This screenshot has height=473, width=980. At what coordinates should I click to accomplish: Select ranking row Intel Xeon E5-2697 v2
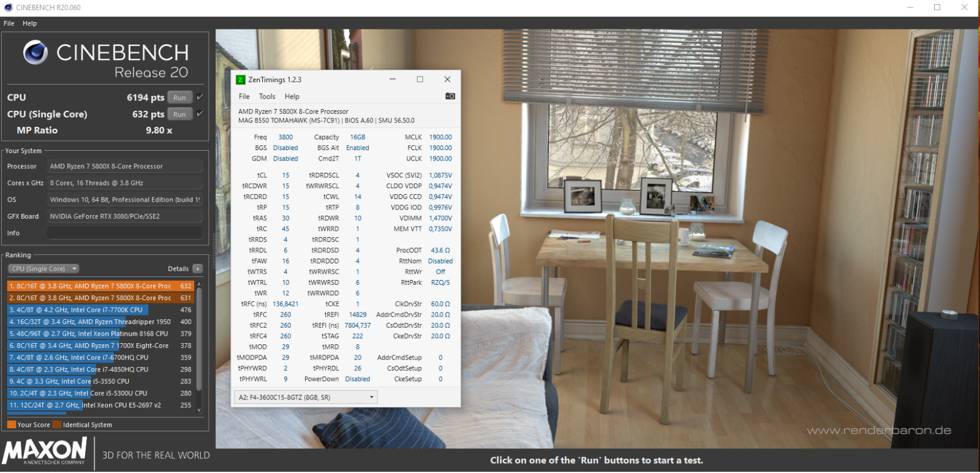click(x=100, y=405)
